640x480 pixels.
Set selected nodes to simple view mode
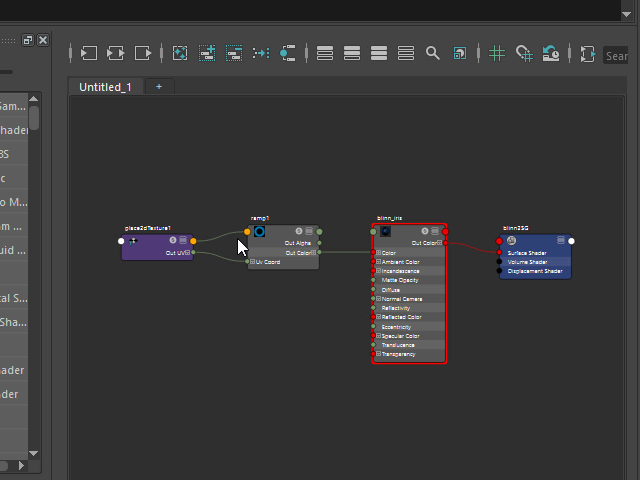[325, 53]
